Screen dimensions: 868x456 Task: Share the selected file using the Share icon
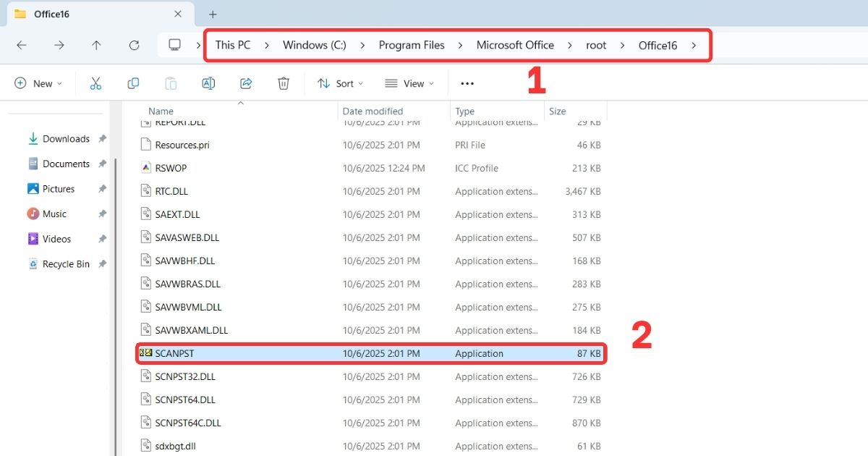pos(246,83)
